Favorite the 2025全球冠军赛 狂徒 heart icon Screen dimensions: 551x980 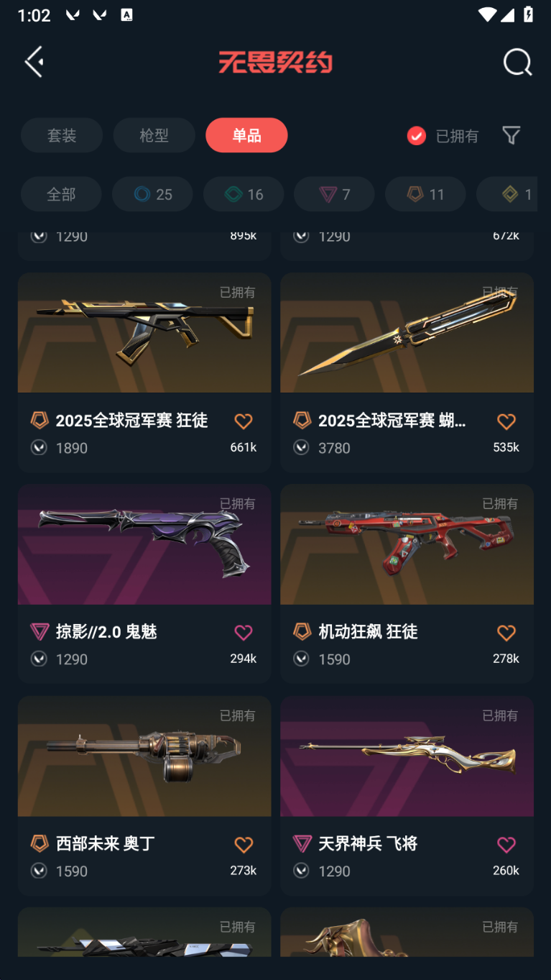click(x=244, y=421)
